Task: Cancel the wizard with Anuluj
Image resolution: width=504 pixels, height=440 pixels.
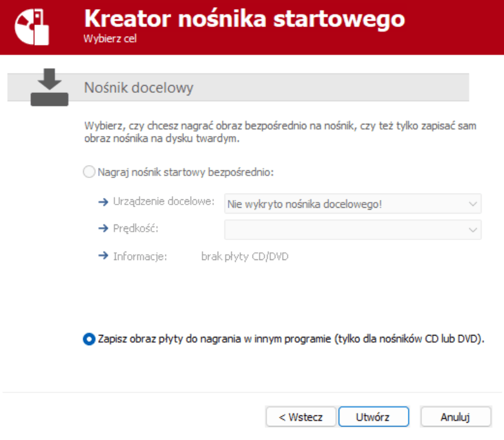Action: (x=456, y=417)
